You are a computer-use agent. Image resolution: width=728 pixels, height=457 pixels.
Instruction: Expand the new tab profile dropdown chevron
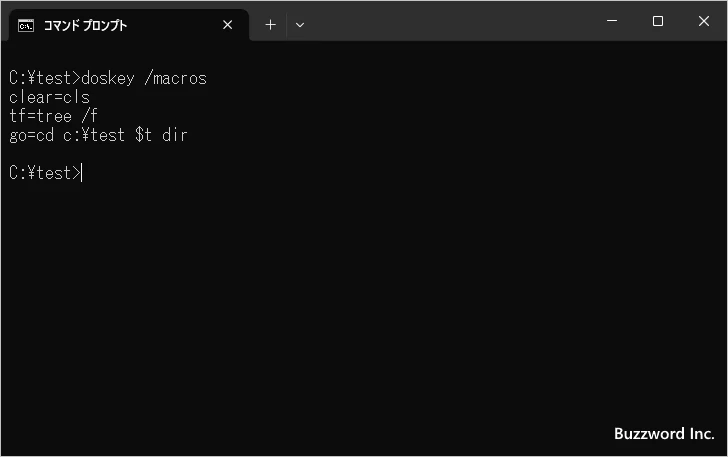[300, 25]
